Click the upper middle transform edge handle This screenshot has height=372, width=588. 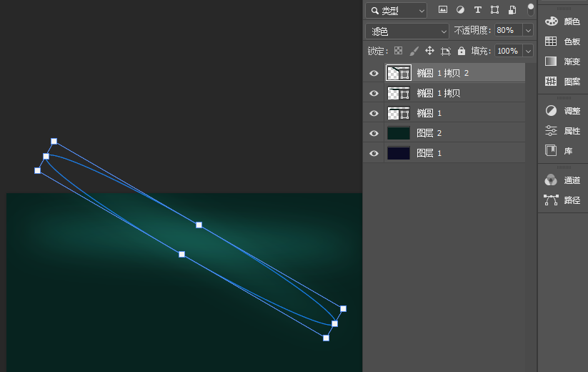[199, 225]
